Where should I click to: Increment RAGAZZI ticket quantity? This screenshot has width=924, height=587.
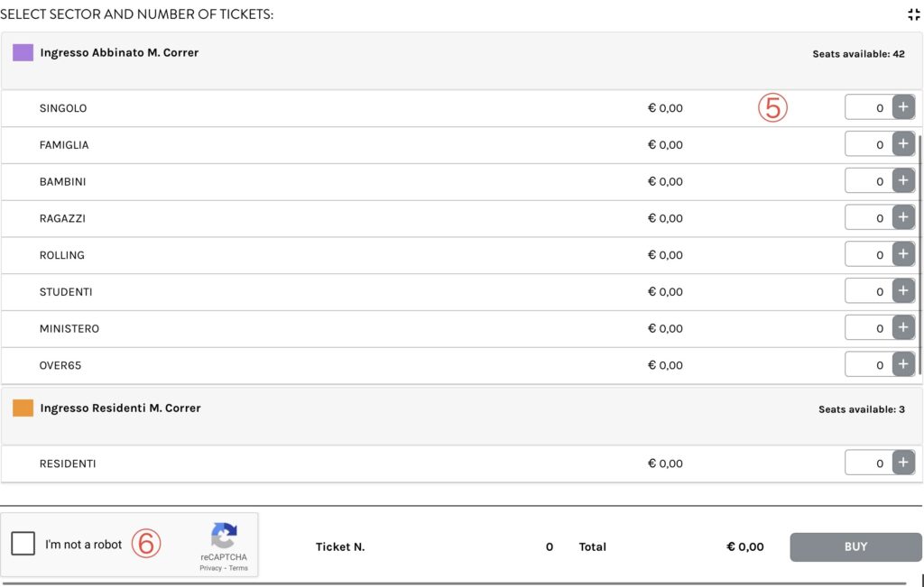pos(903,217)
